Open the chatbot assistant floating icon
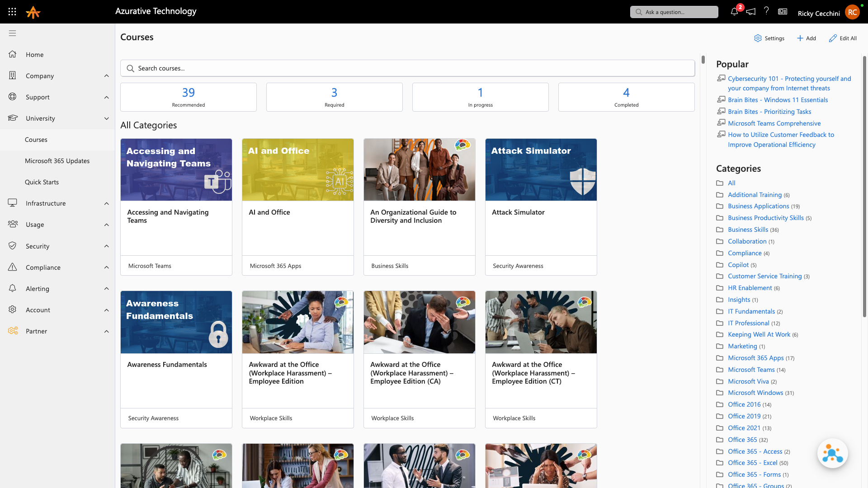 [x=832, y=453]
